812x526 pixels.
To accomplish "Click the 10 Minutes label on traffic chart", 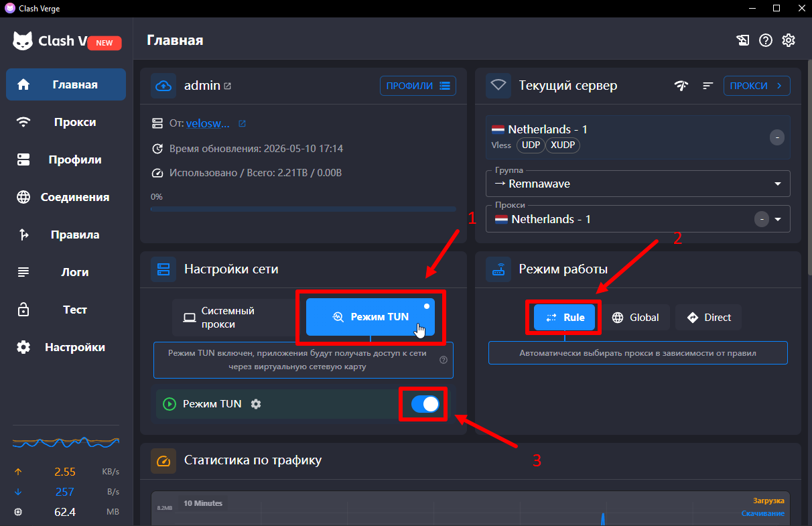I will (203, 503).
